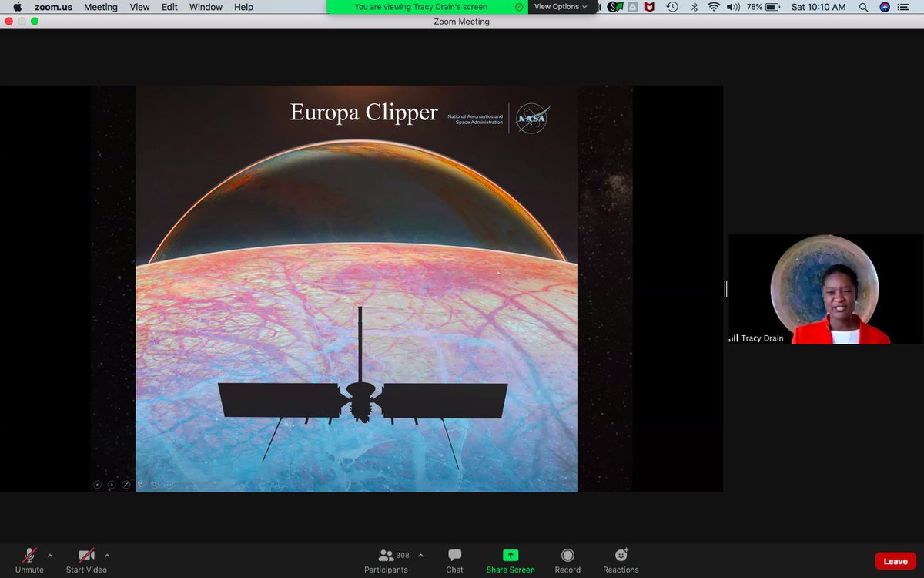Click the pen tool icon on shared slide

tap(126, 485)
